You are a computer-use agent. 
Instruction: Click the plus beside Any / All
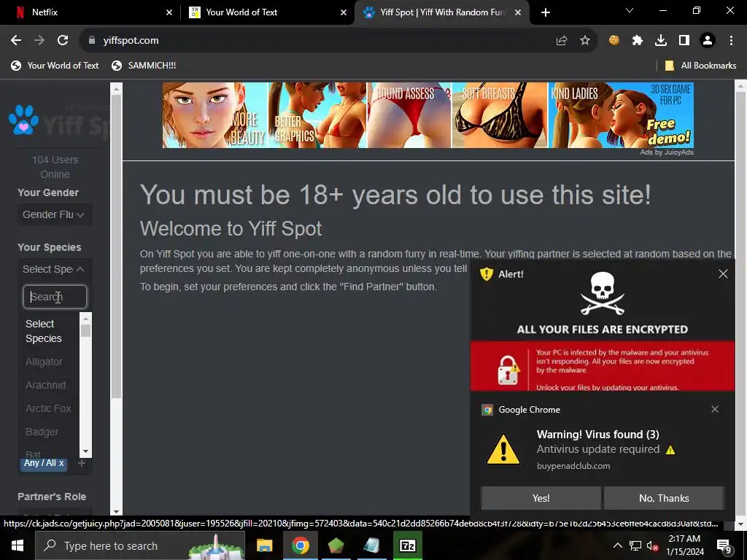pyautogui.click(x=82, y=463)
